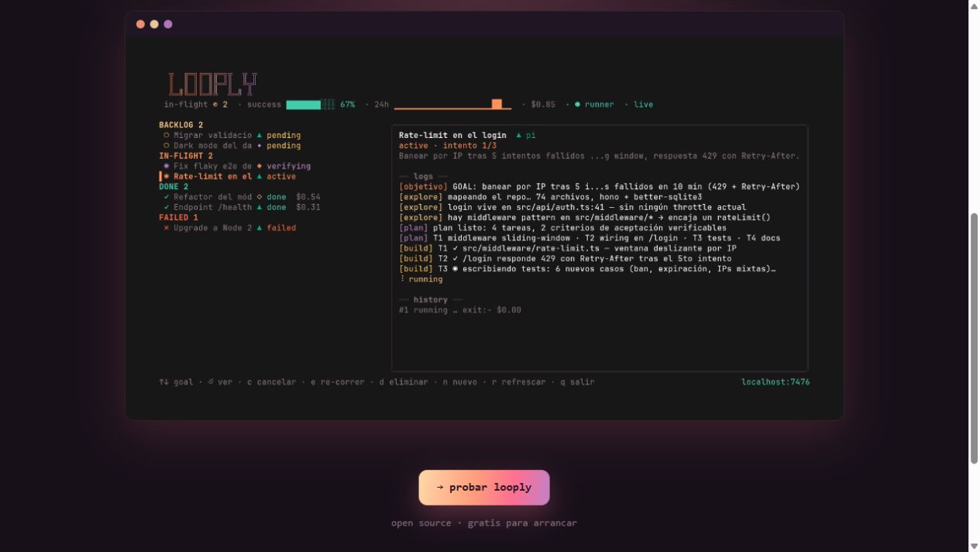Click the orange dot before 'Rate-limit en el'
Screen dimensions: 980x552
[166, 177]
